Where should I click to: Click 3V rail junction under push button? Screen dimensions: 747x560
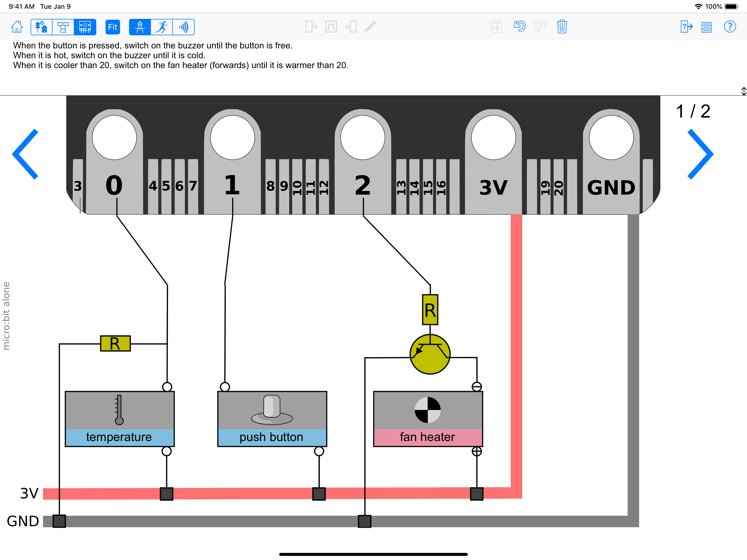pyautogui.click(x=319, y=494)
